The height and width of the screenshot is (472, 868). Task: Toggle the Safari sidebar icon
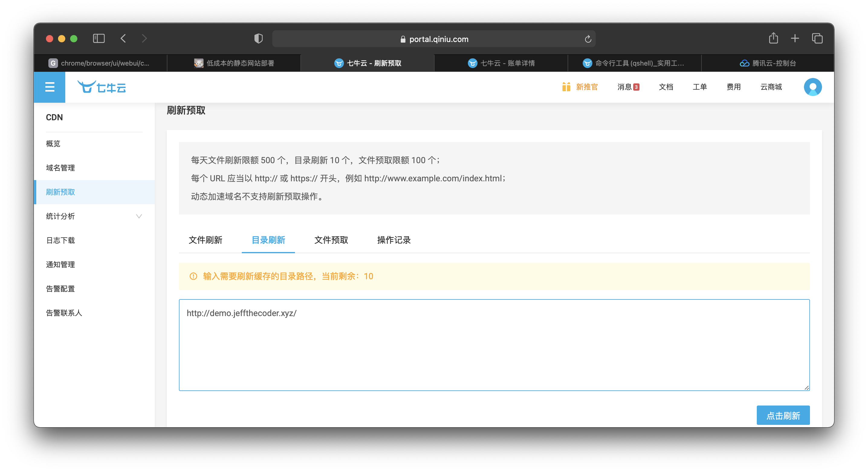point(99,38)
